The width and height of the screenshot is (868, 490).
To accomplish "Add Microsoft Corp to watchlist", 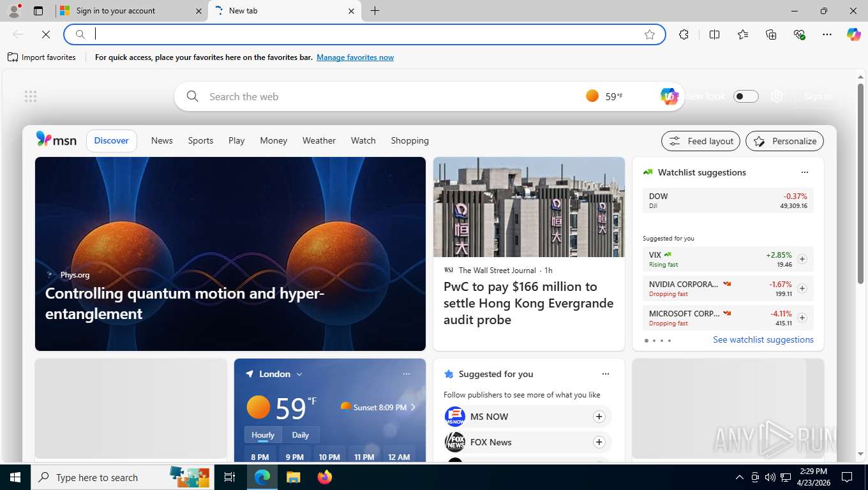I will pos(802,318).
